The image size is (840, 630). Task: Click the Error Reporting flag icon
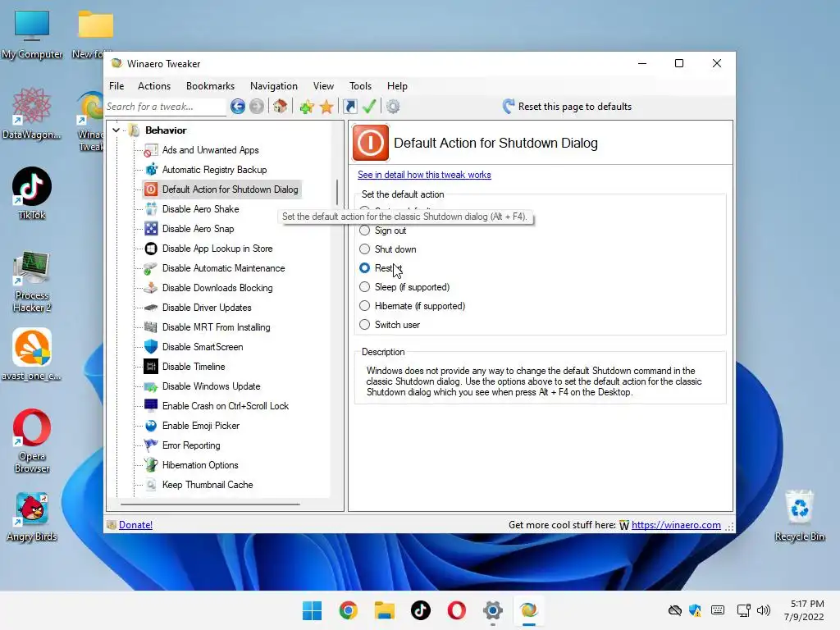151,445
